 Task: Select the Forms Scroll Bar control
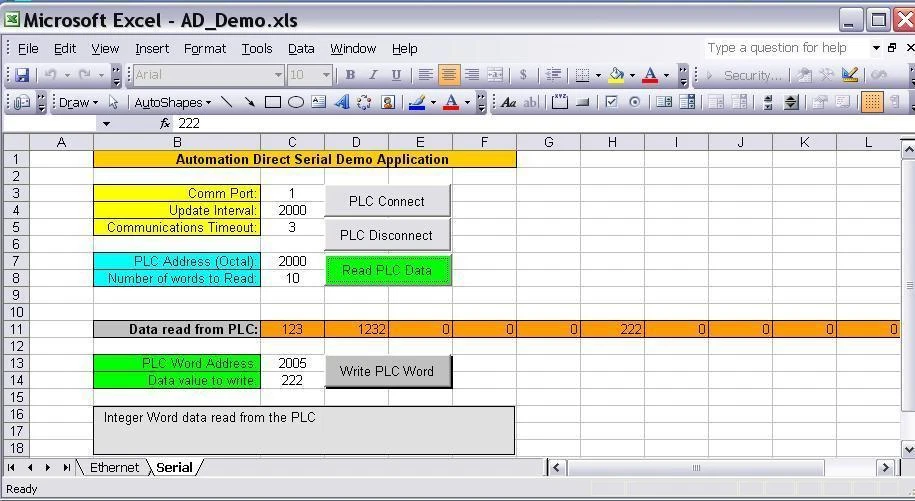click(768, 103)
